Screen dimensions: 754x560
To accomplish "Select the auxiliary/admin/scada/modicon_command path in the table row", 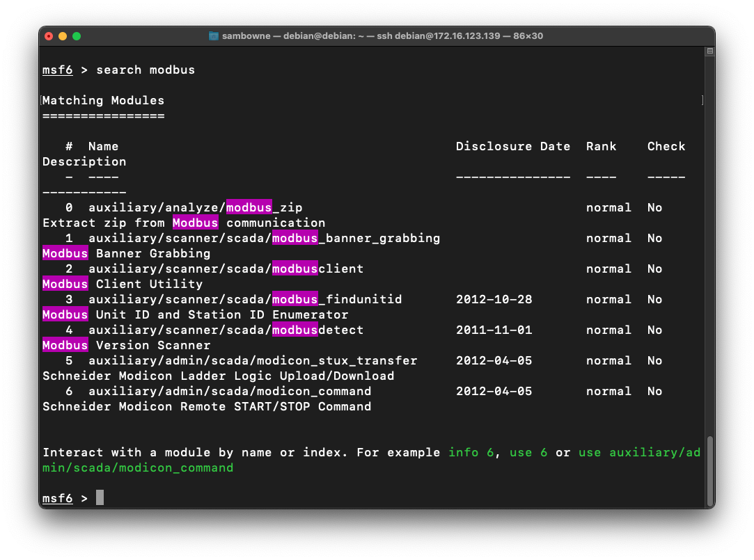I will [230, 392].
